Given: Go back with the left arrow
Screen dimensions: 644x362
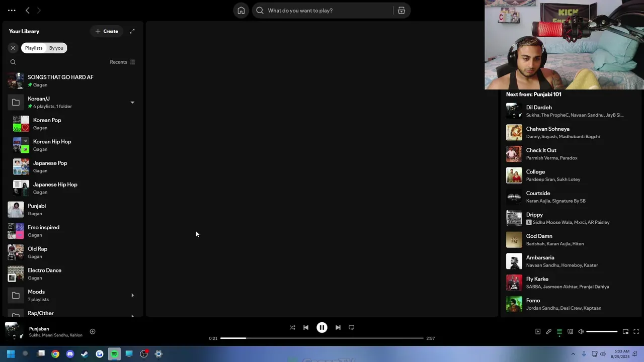Looking at the screenshot, I should [x=28, y=10].
